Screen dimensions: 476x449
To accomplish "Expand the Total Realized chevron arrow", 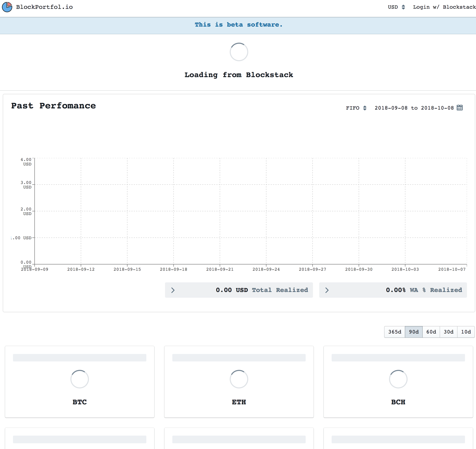I will click(173, 290).
